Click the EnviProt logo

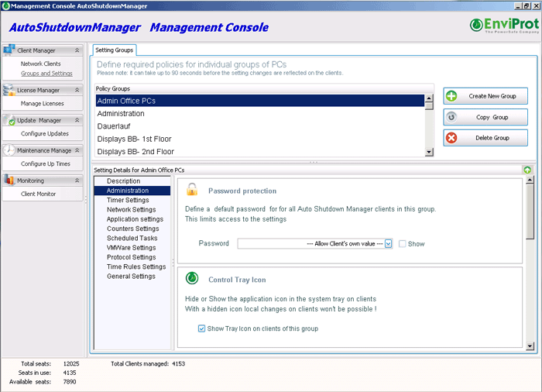point(503,27)
